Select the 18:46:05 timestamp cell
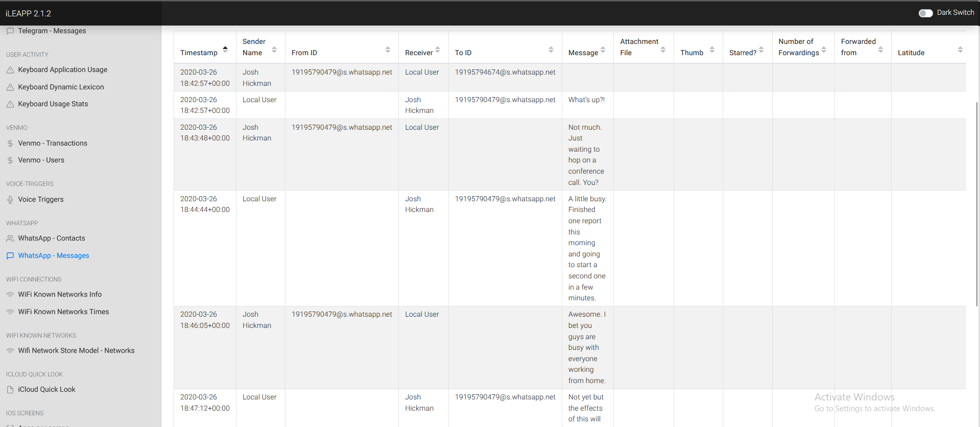980x427 pixels. 205,347
